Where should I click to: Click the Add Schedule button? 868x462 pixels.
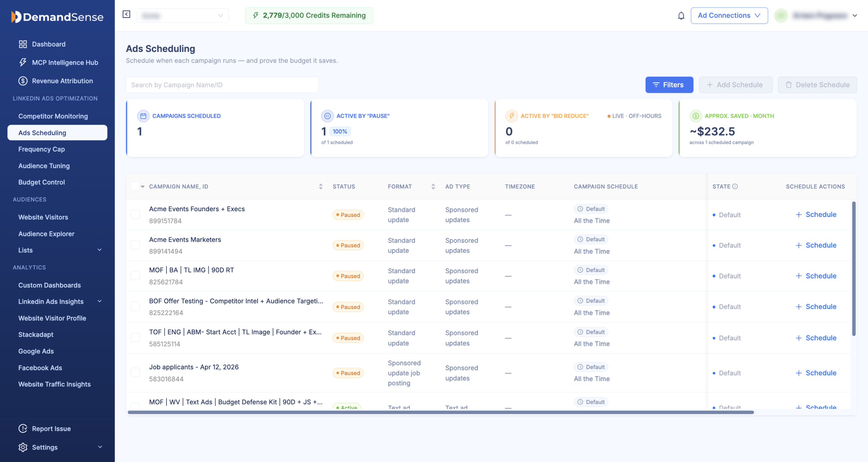click(x=735, y=85)
